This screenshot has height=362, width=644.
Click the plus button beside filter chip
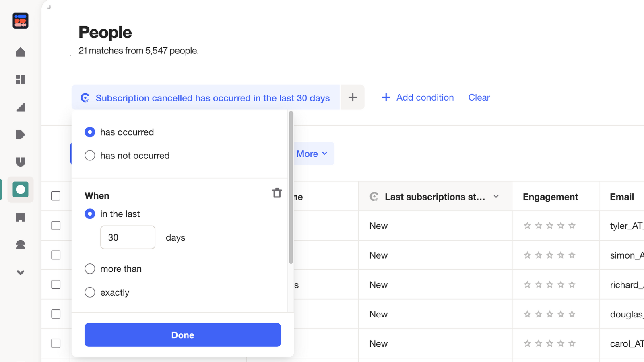coord(353,97)
